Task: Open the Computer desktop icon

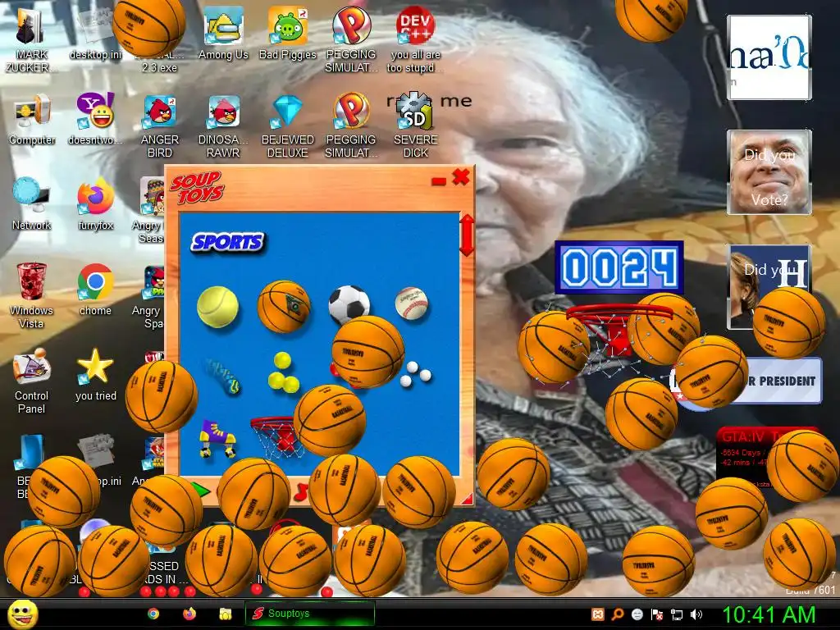Action: click(x=32, y=119)
